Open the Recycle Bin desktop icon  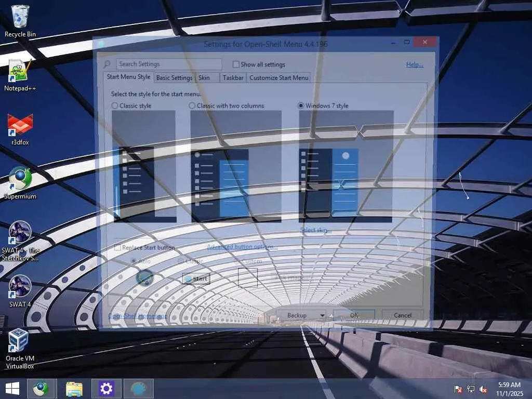coord(20,21)
